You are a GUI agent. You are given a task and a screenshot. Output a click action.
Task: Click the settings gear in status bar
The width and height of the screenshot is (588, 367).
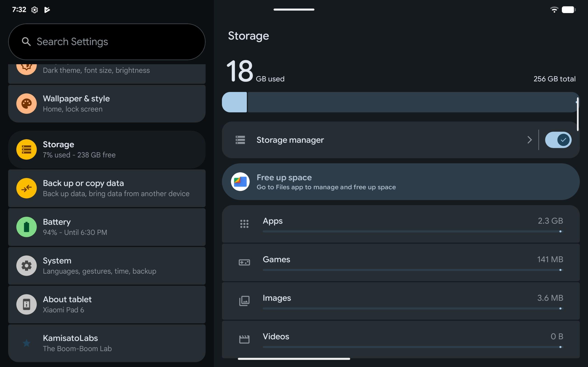coord(34,10)
